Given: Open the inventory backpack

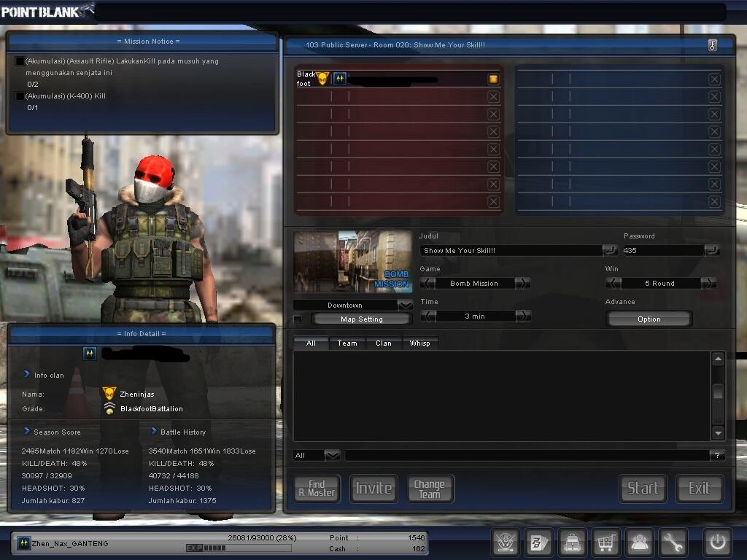Looking at the screenshot, I should click(x=572, y=542).
